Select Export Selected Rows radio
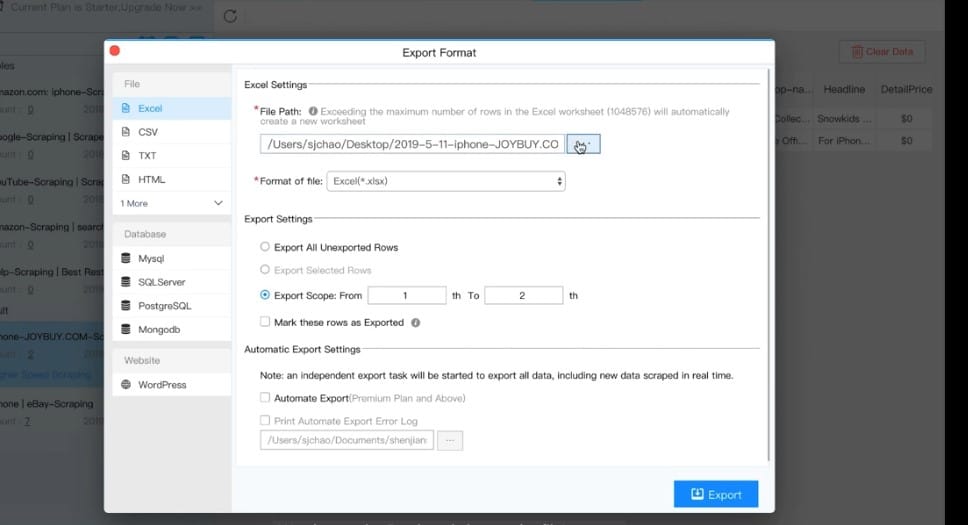 265,269
